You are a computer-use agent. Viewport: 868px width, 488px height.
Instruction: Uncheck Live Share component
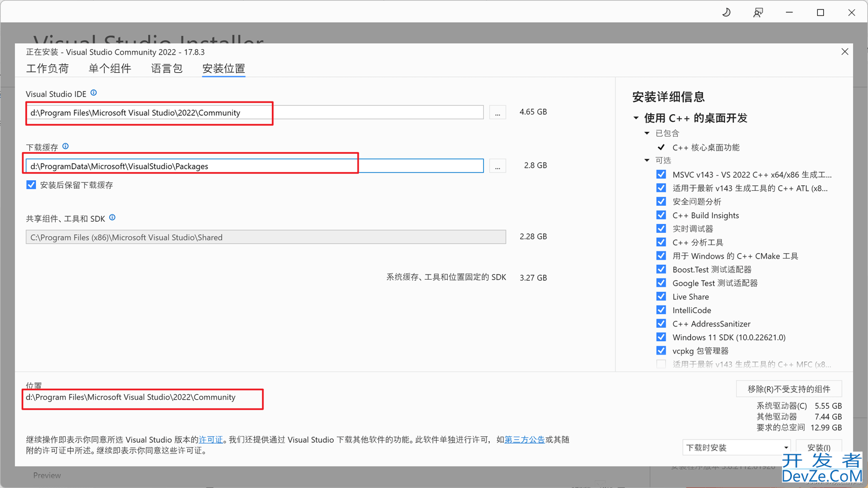click(661, 297)
